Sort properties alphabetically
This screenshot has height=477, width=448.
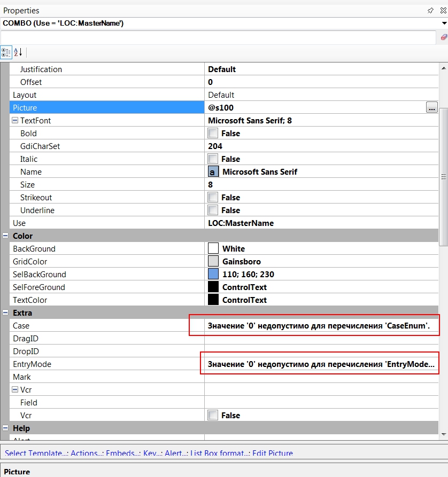pyautogui.click(x=18, y=52)
